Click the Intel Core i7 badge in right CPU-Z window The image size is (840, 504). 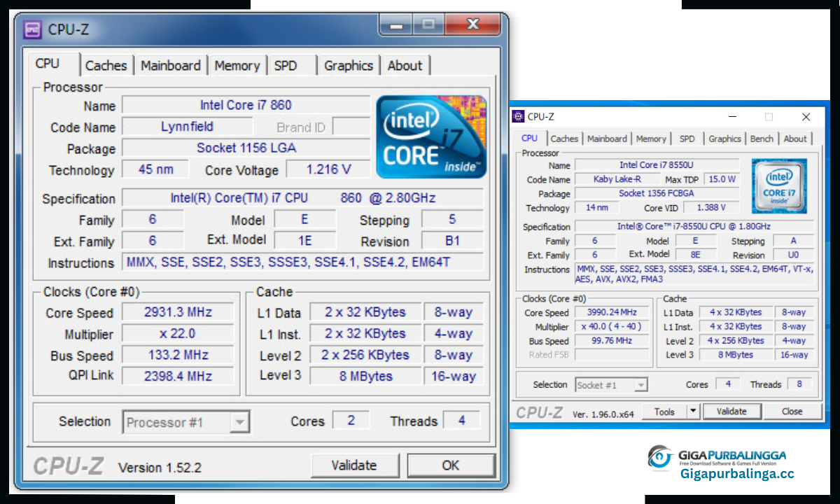779,186
